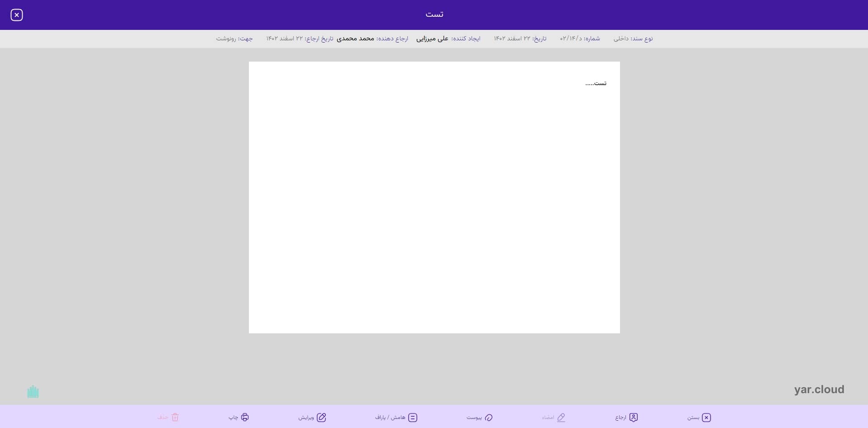Image resolution: width=868 pixels, height=428 pixels.
Task: Click the document body text تست.....
Action: pyautogui.click(x=596, y=83)
